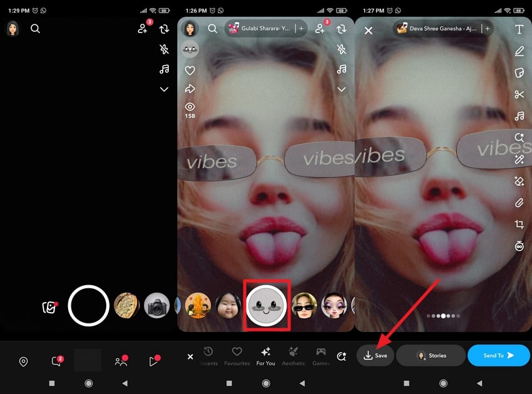The image size is (532, 394).
Task: Tap the large white shutter button
Action: click(88, 305)
